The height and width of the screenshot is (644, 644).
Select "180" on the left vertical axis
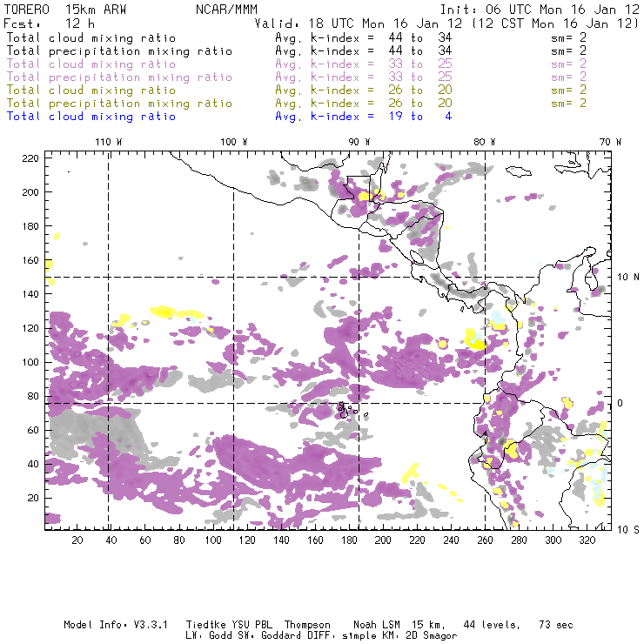(x=30, y=226)
